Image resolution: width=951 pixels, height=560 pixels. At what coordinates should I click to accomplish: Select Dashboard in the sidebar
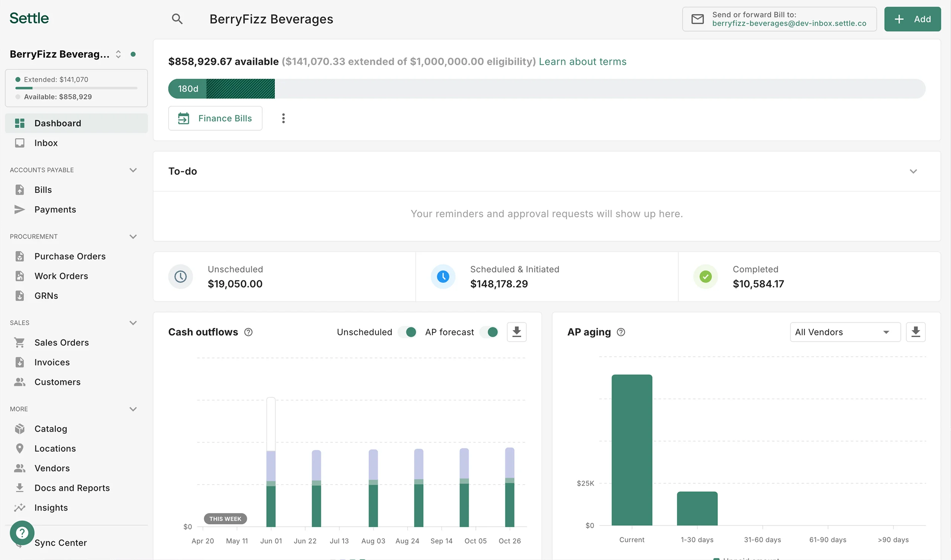(76, 123)
